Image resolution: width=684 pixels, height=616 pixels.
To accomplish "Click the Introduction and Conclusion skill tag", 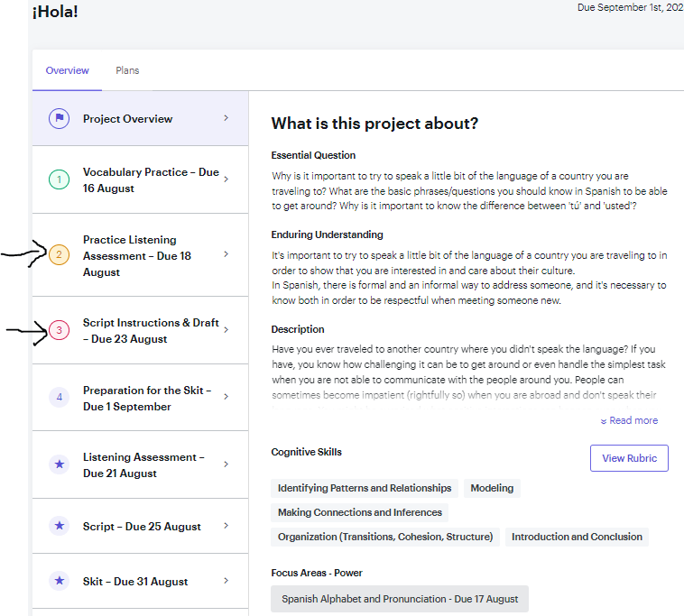I will click(x=577, y=537).
